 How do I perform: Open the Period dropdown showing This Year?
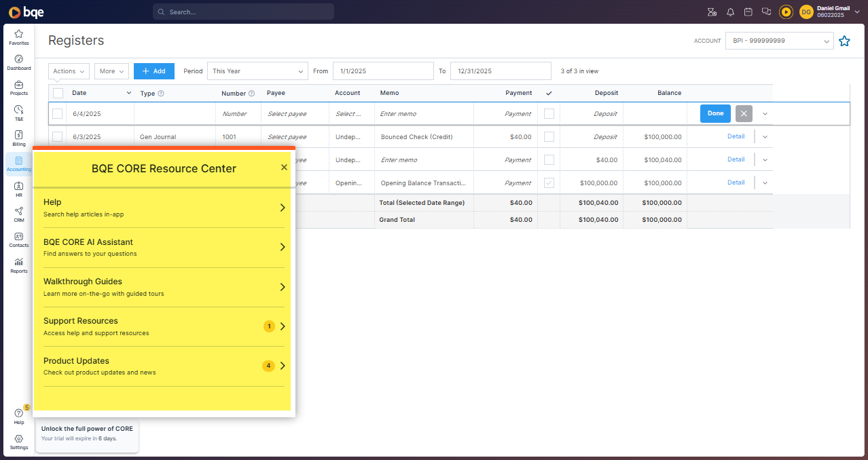(x=257, y=71)
